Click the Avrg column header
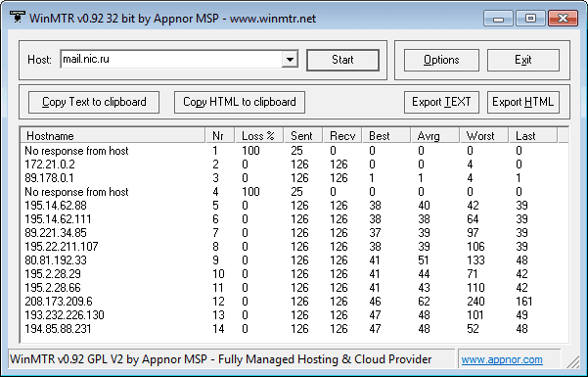 (435, 135)
